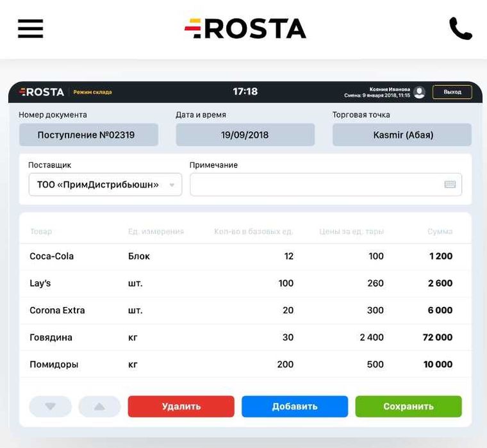Click the Цены за ед. тары header
Viewport: 487px width, 448px height.
click(x=352, y=231)
